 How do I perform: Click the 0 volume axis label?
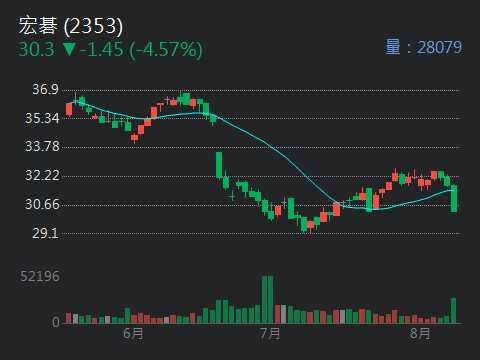click(56, 322)
